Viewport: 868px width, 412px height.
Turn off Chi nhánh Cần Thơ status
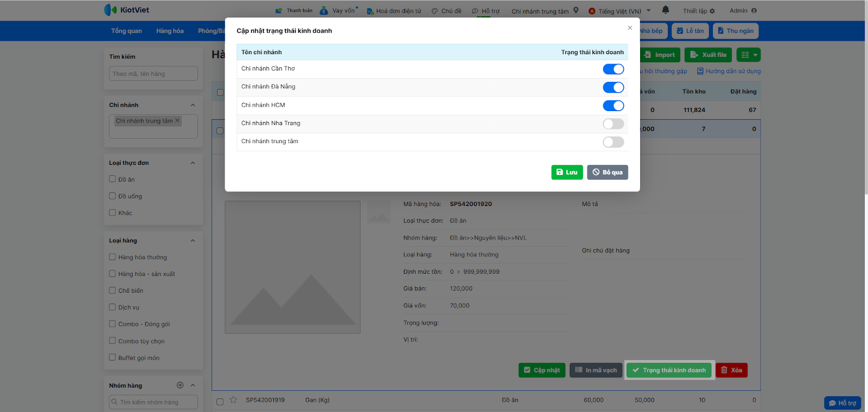coord(614,69)
